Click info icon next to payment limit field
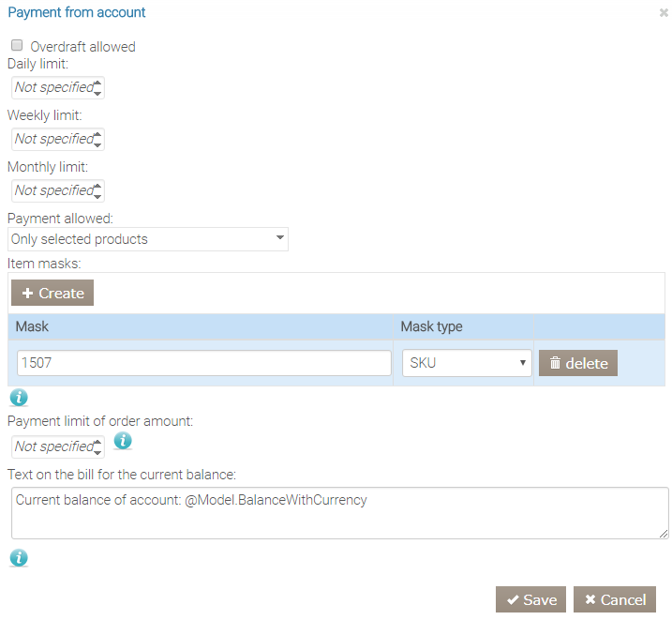 point(123,441)
